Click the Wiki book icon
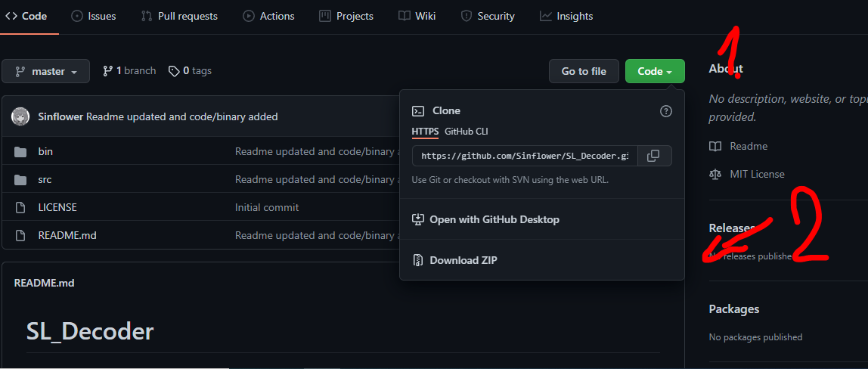The width and height of the screenshot is (868, 369). click(404, 16)
